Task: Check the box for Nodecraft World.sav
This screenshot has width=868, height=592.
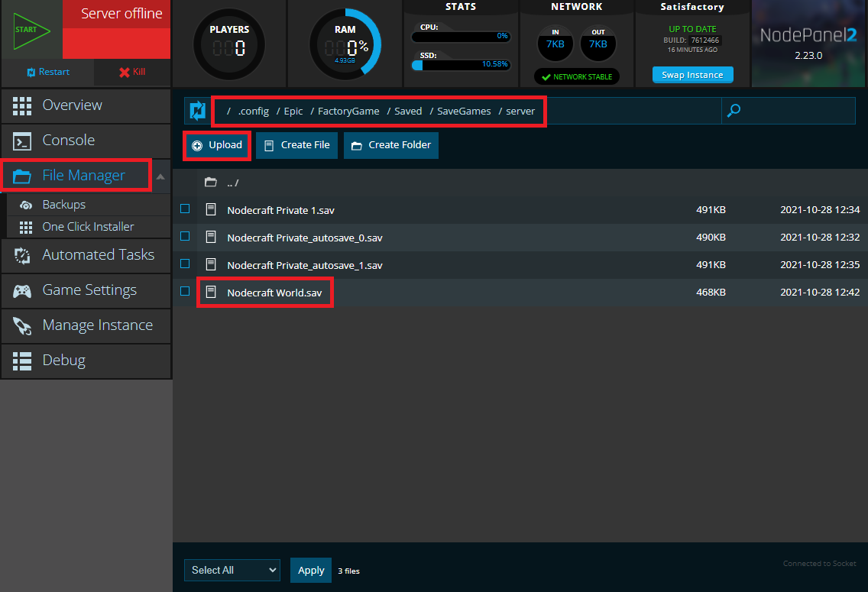Action: pos(184,292)
